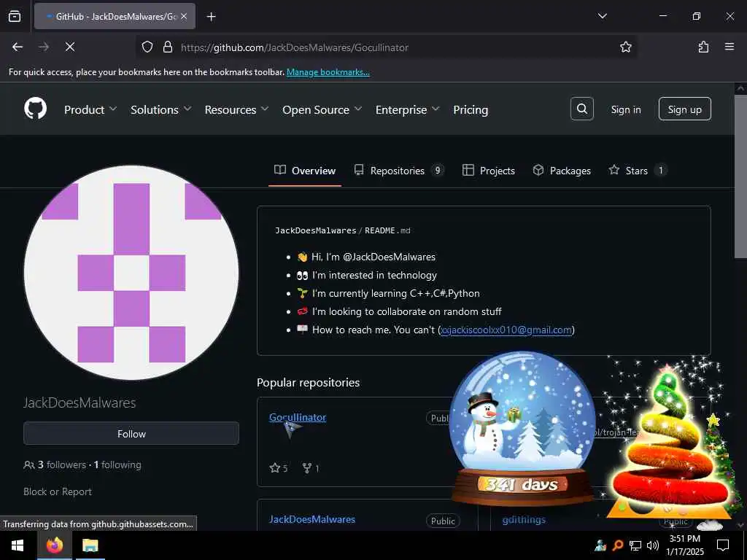Switch to the Packages tab

click(x=562, y=171)
